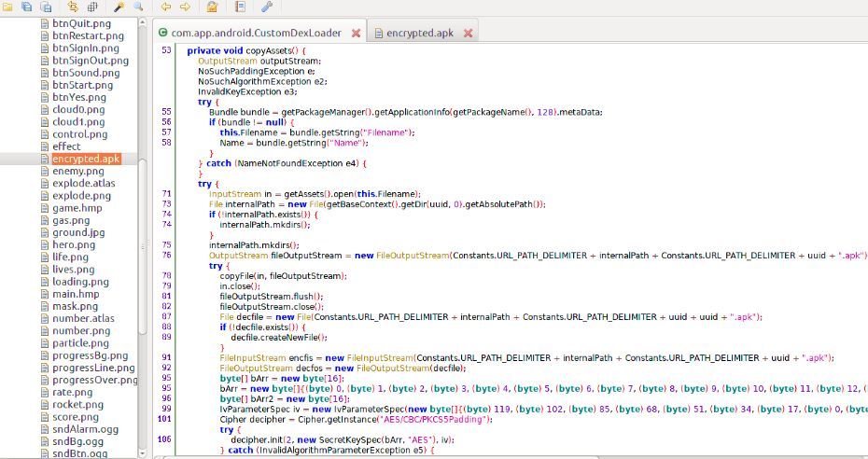Click the Export as gradle project icon
The height and width of the screenshot is (459, 868).
pyautogui.click(x=46, y=7)
